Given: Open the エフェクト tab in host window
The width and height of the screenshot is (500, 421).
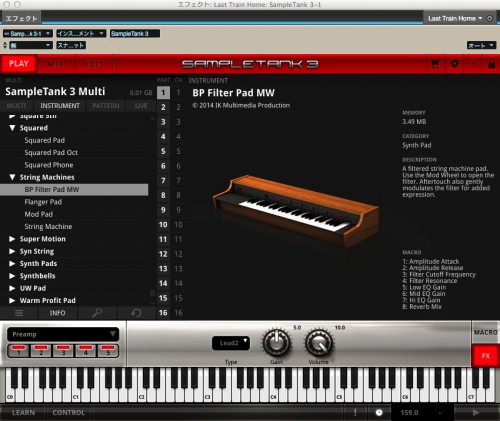Looking at the screenshot, I should pyautogui.click(x=21, y=19).
